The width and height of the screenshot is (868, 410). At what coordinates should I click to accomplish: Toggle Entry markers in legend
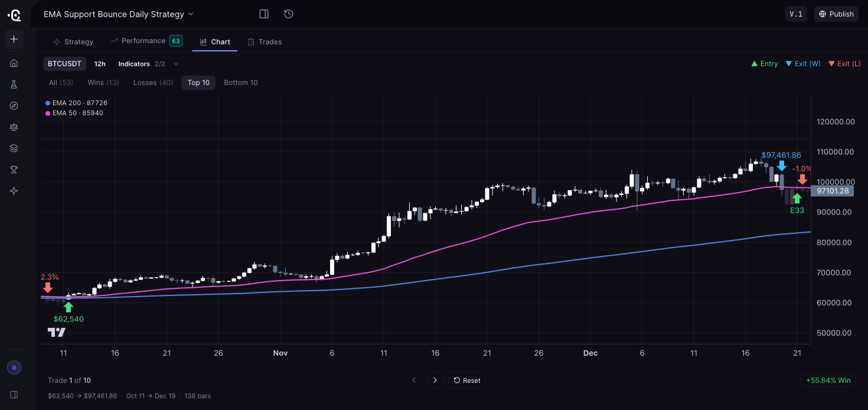pos(765,64)
